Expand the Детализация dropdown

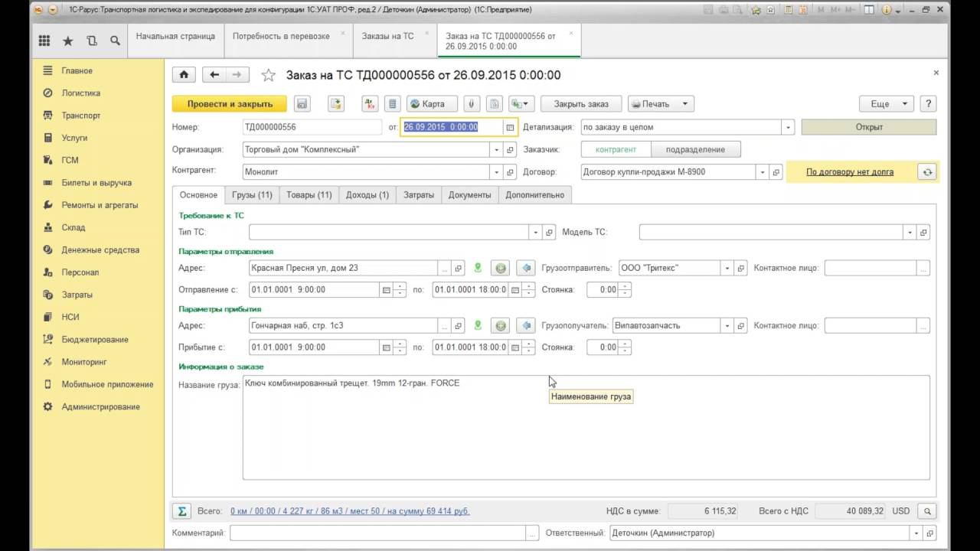click(788, 127)
